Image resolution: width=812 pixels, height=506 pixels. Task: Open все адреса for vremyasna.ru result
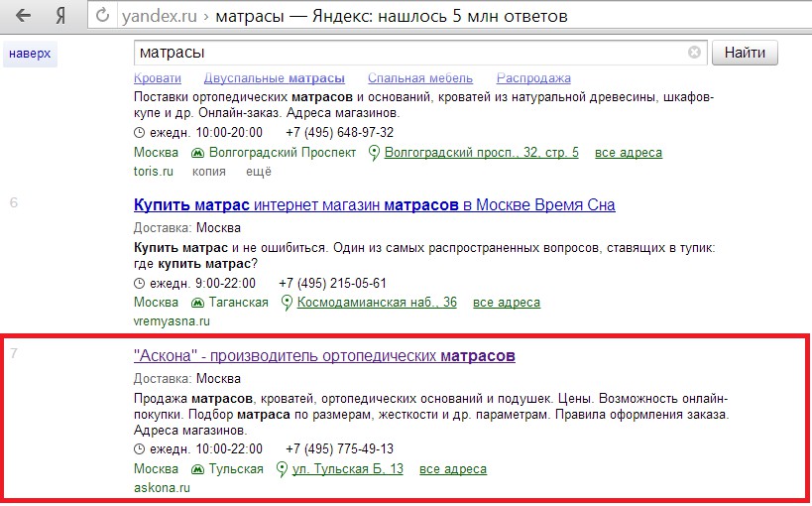(x=507, y=303)
